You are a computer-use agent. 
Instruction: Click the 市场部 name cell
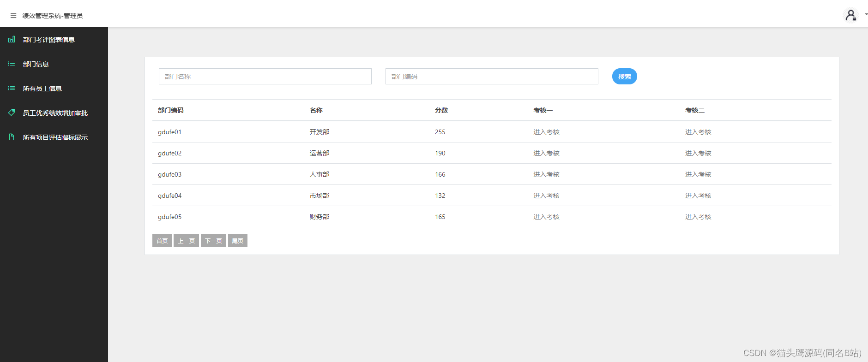click(x=319, y=196)
